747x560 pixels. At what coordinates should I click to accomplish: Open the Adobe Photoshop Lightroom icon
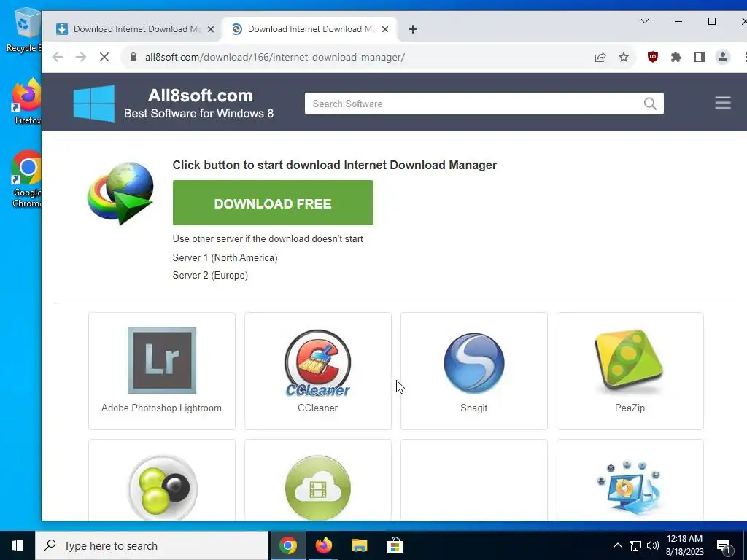coord(162,360)
